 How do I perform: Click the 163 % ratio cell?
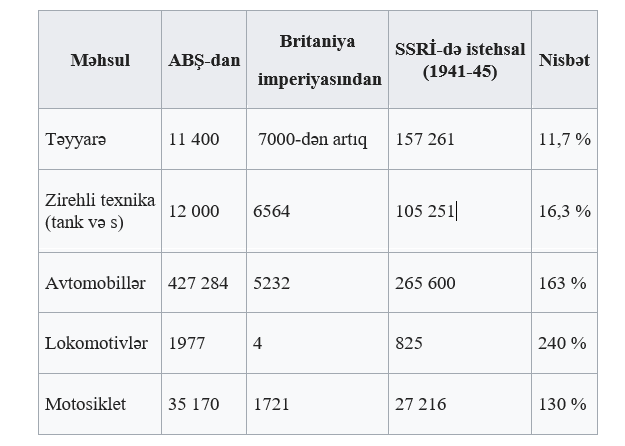563,283
